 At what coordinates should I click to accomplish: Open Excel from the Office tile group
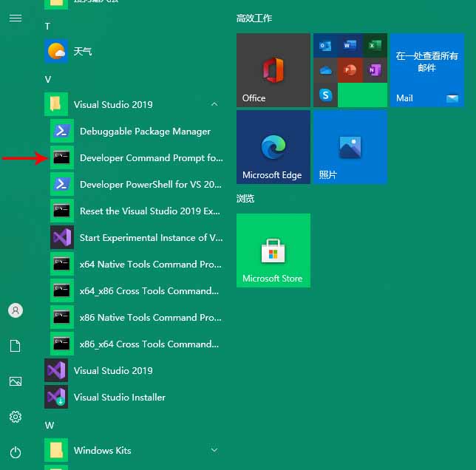tap(375, 46)
